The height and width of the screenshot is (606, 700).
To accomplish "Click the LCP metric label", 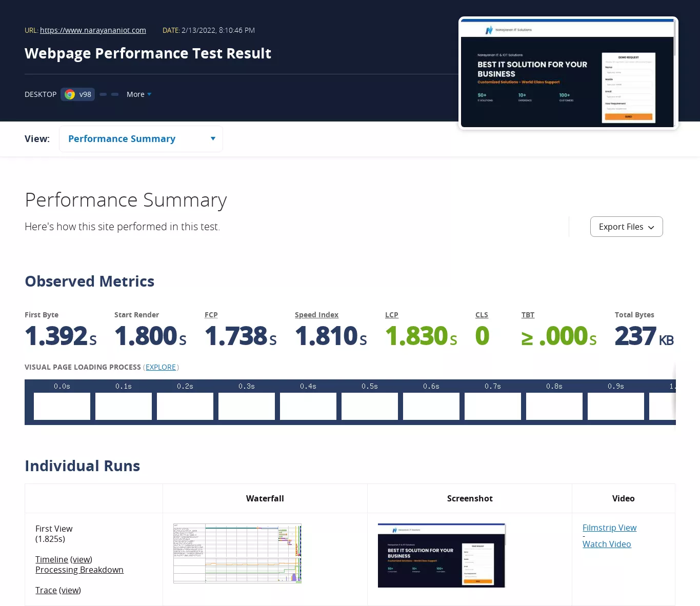I will 392,315.
